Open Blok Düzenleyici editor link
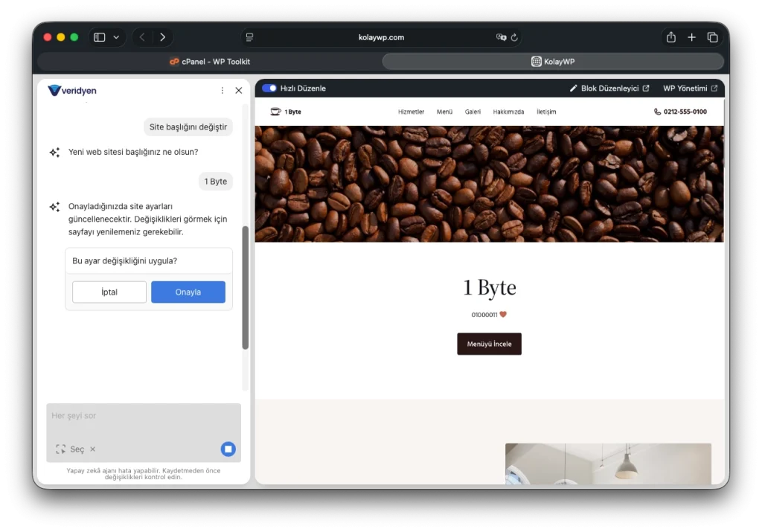This screenshot has height=532, width=762. (609, 88)
